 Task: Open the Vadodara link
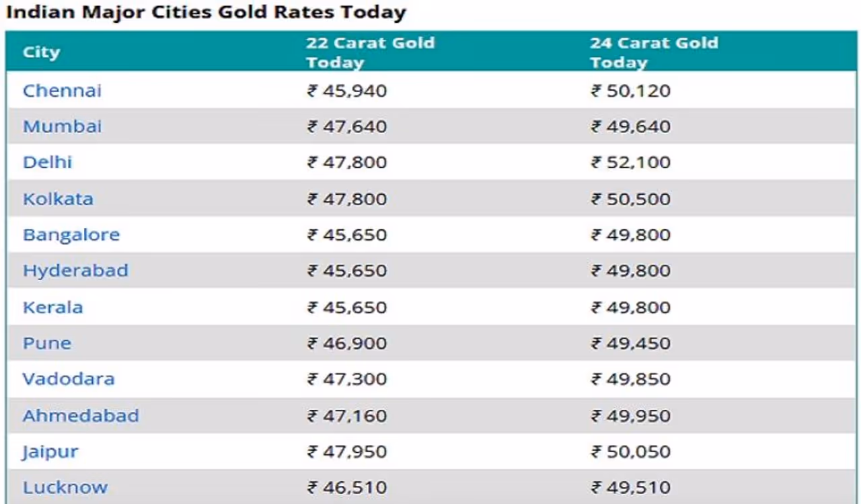tap(69, 379)
